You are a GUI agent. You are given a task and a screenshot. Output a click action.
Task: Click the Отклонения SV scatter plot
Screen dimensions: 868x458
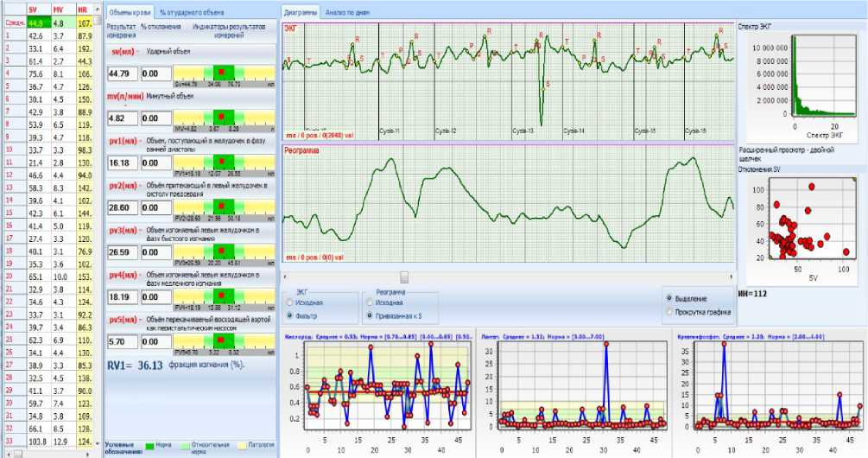tap(801, 229)
